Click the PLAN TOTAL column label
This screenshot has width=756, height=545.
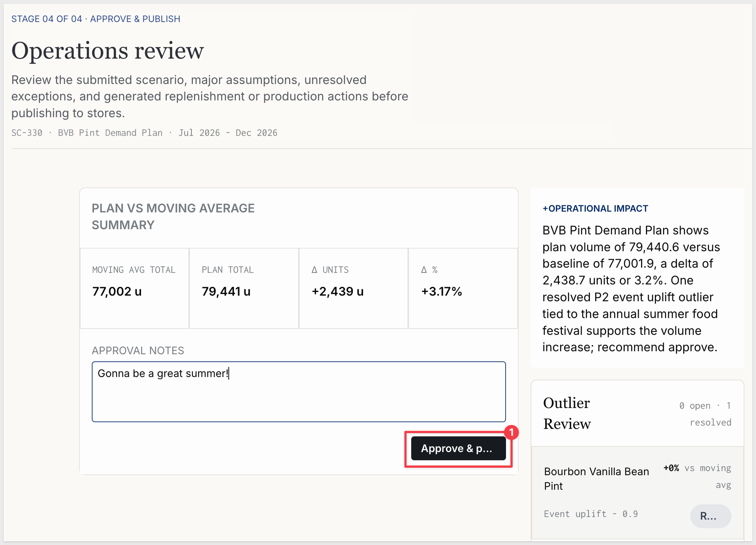(228, 270)
